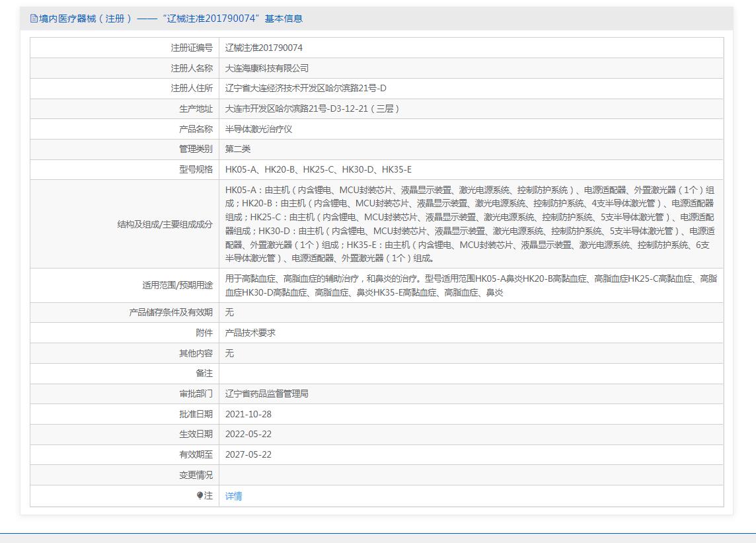
Task: Select 无 in the 产品储存条件及有效期 row
Action: pyautogui.click(x=229, y=312)
